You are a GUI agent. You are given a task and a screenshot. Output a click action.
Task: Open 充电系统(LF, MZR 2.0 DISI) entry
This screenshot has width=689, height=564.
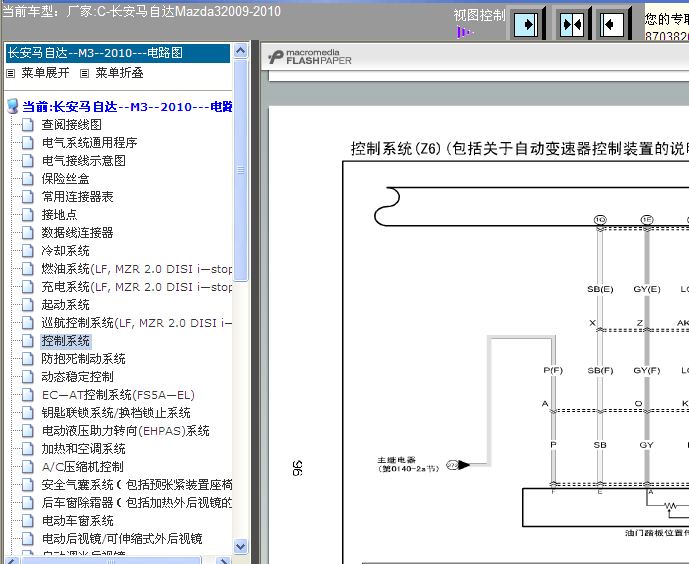coord(137,287)
